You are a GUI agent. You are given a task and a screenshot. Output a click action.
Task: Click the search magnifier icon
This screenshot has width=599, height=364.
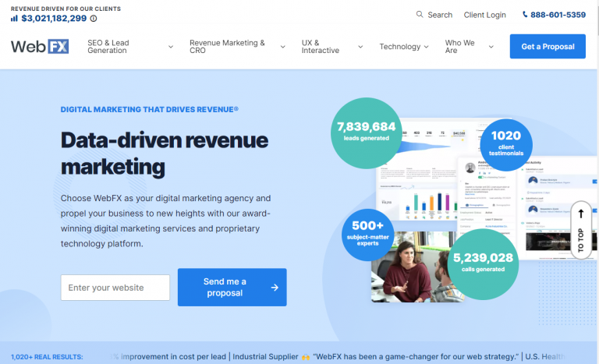point(420,15)
